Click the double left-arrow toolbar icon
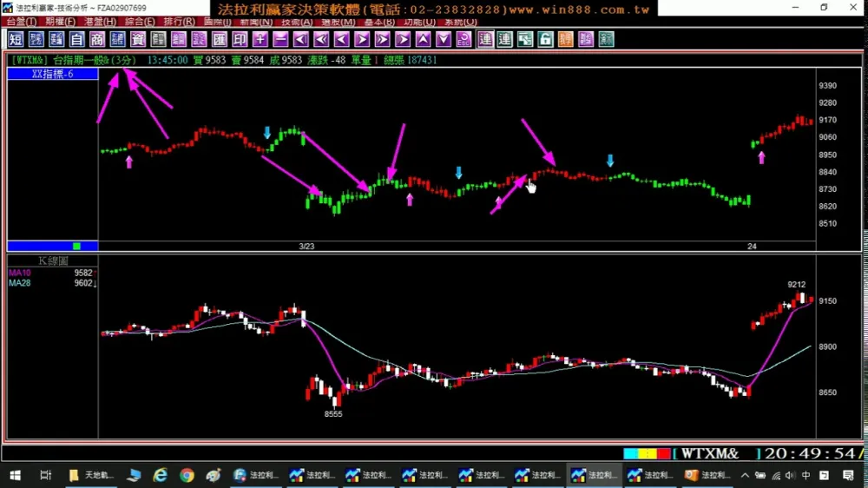This screenshot has height=488, width=868. click(x=321, y=39)
